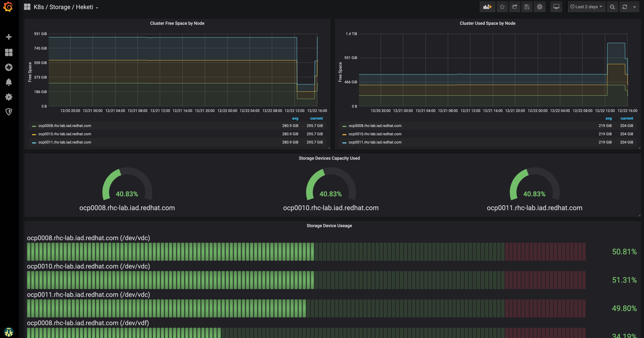Image resolution: width=644 pixels, height=338 pixels.
Task: Cycle view mode with monitor icon
Action: coord(556,7)
